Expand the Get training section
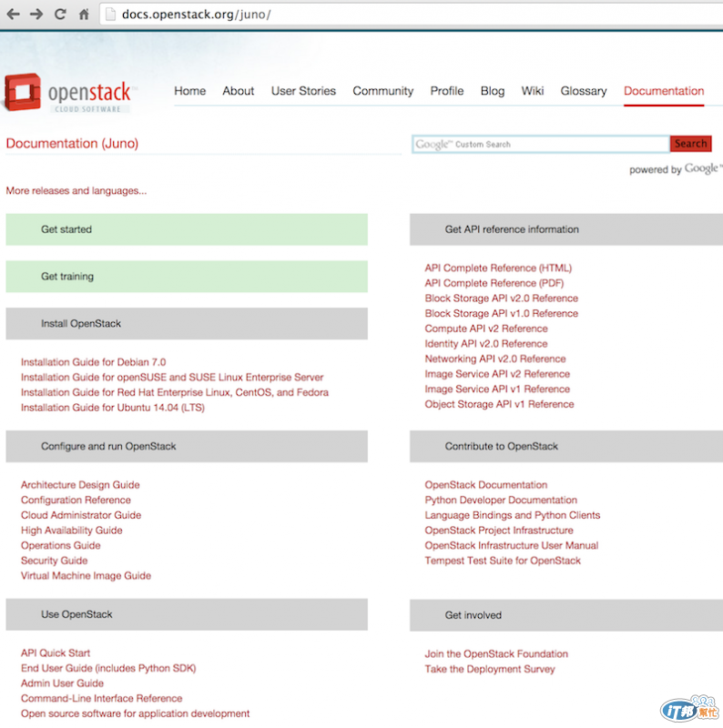The width and height of the screenshot is (723, 728). pyautogui.click(x=187, y=277)
